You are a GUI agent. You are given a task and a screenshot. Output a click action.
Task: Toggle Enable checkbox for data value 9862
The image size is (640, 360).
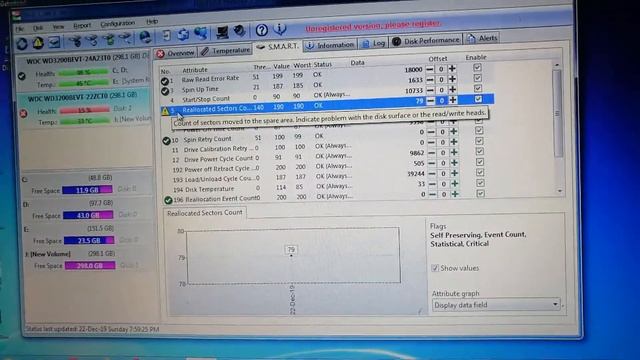[x=480, y=151]
